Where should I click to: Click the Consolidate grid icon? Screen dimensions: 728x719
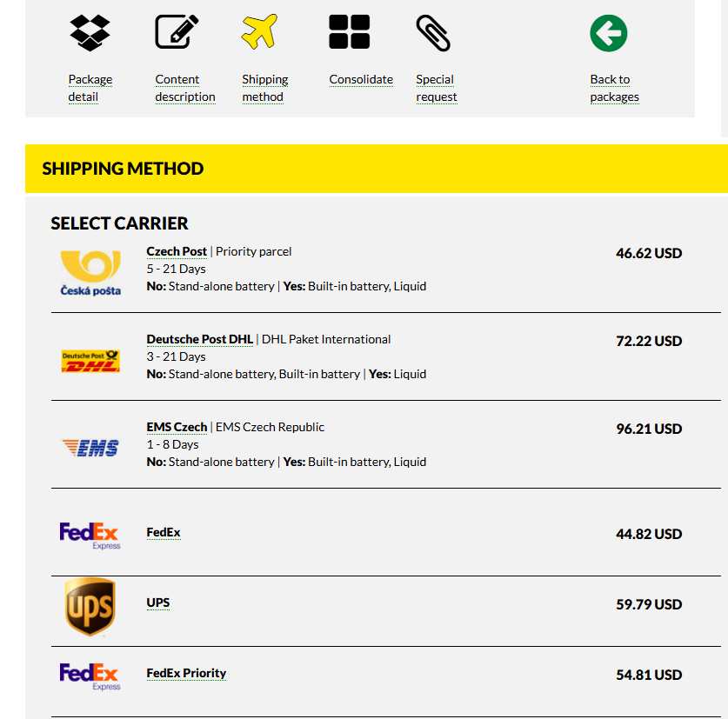pos(350,32)
